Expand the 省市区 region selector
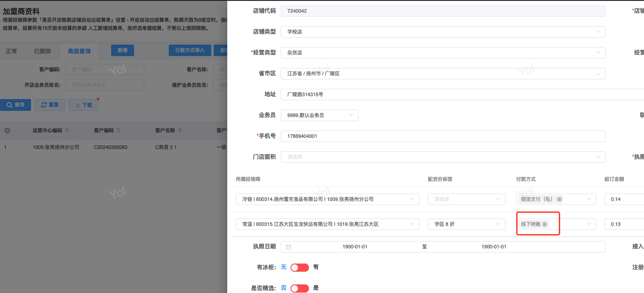 coord(443,74)
